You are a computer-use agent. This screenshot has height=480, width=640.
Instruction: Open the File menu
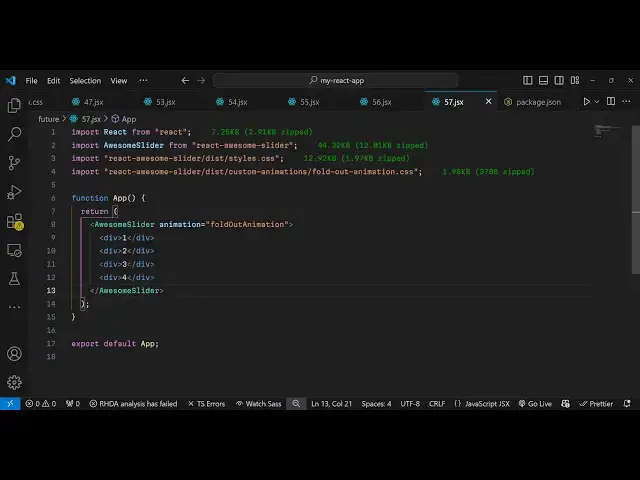click(31, 81)
